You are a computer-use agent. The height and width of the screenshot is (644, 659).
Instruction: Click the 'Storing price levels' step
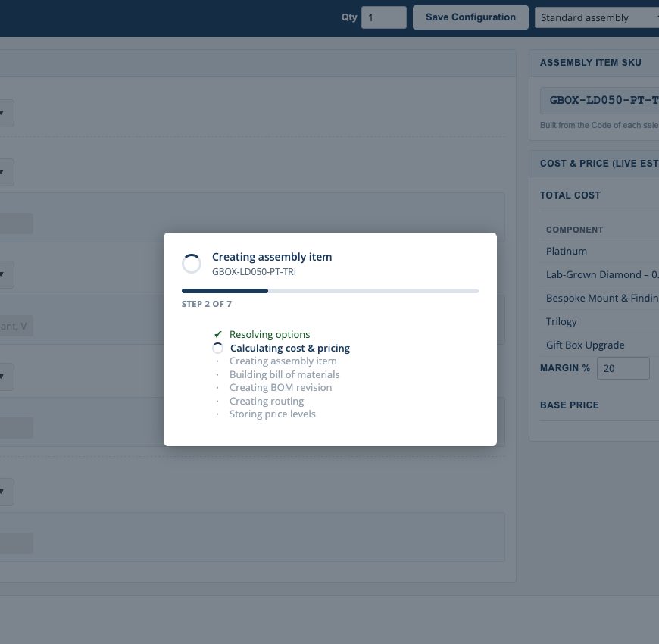(x=273, y=414)
